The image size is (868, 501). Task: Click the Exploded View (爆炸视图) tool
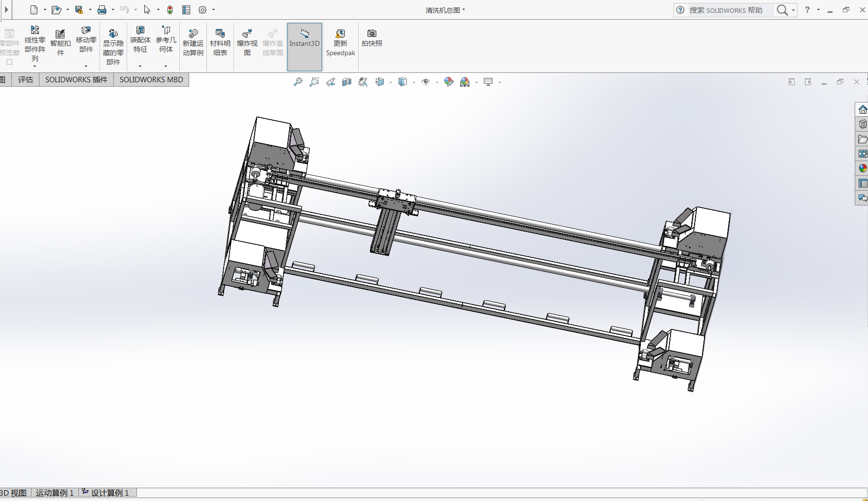pyautogui.click(x=247, y=42)
